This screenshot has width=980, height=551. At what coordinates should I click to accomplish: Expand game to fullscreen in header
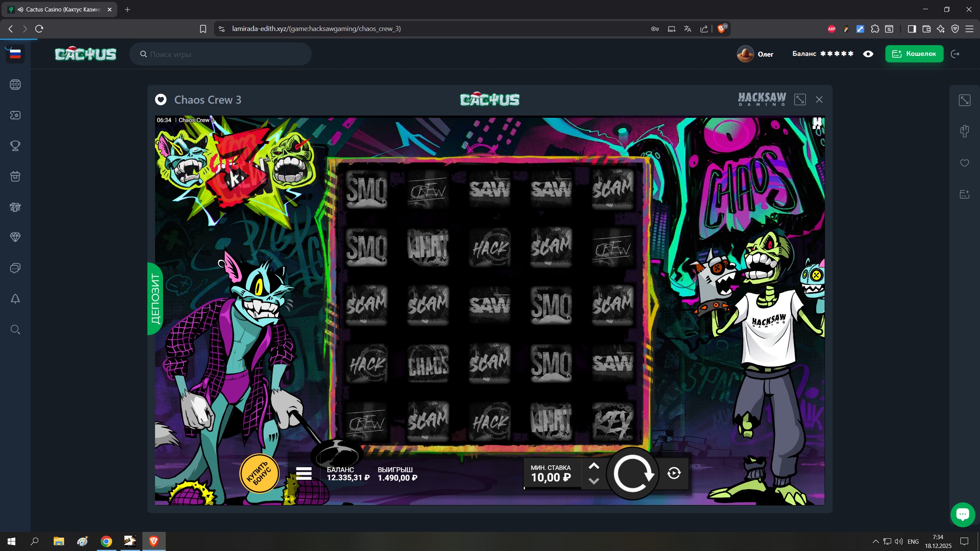click(x=800, y=100)
